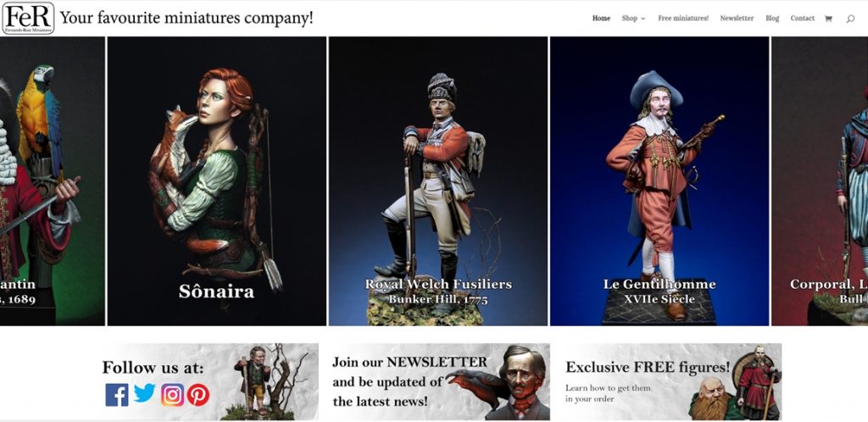868x422 pixels.
Task: Open the Facebook social icon
Action: pyautogui.click(x=117, y=395)
